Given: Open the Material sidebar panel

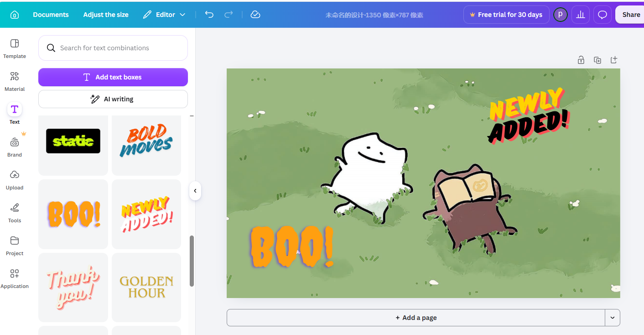Looking at the screenshot, I should click(15, 81).
